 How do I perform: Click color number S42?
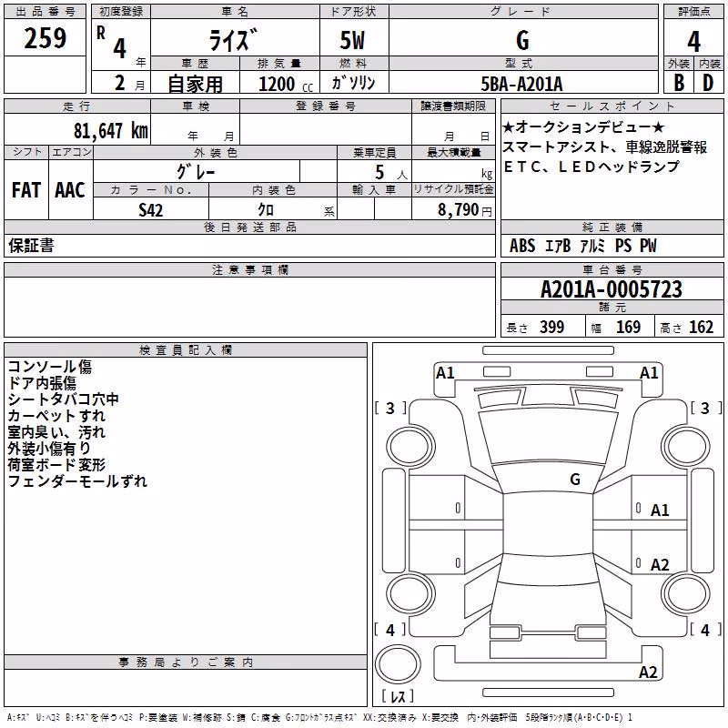151,210
